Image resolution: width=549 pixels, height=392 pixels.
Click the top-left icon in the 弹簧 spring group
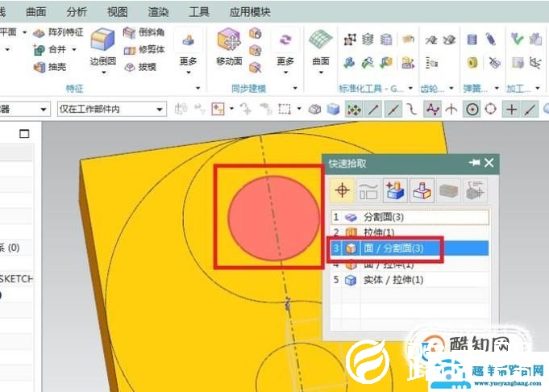coord(472,40)
